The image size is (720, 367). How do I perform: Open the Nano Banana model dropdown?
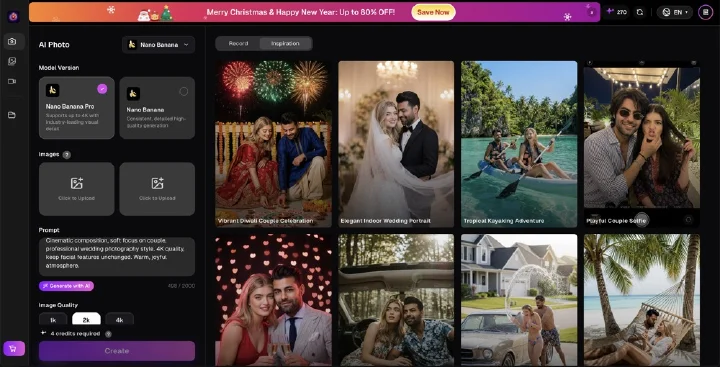tap(158, 45)
